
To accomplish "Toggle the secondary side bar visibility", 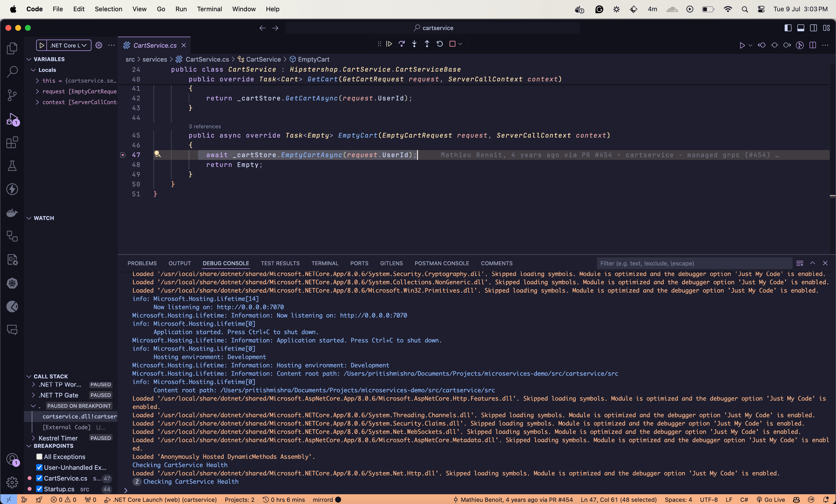I will 814,28.
